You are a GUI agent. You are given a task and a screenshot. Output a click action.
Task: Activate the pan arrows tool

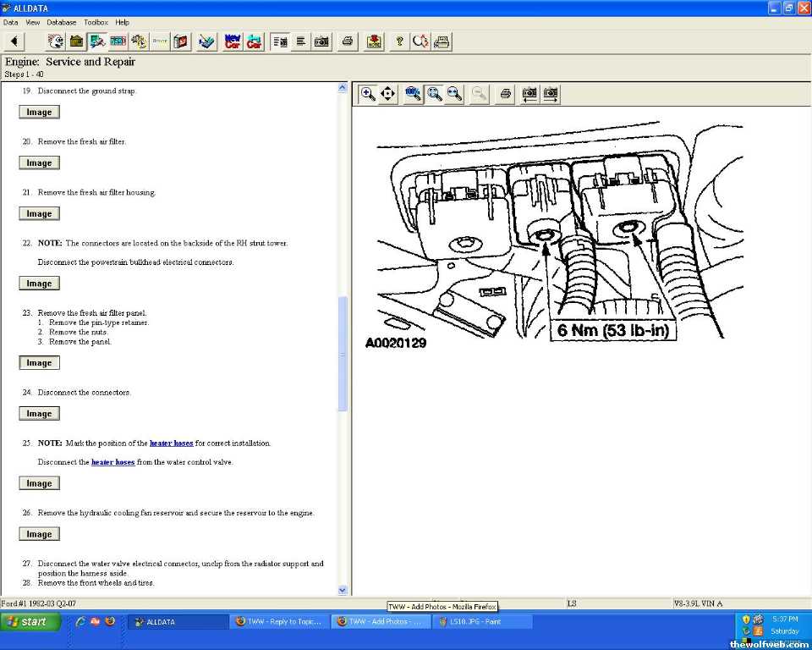388,94
